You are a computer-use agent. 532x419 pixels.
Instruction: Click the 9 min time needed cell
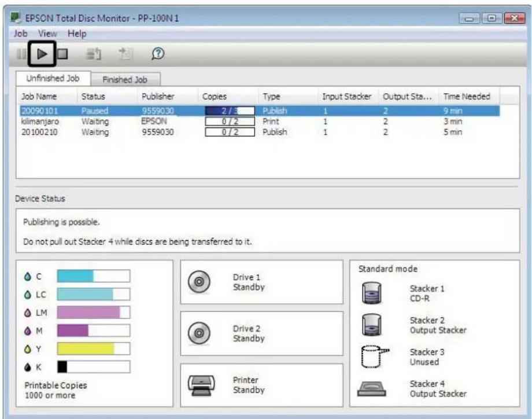[x=453, y=111]
